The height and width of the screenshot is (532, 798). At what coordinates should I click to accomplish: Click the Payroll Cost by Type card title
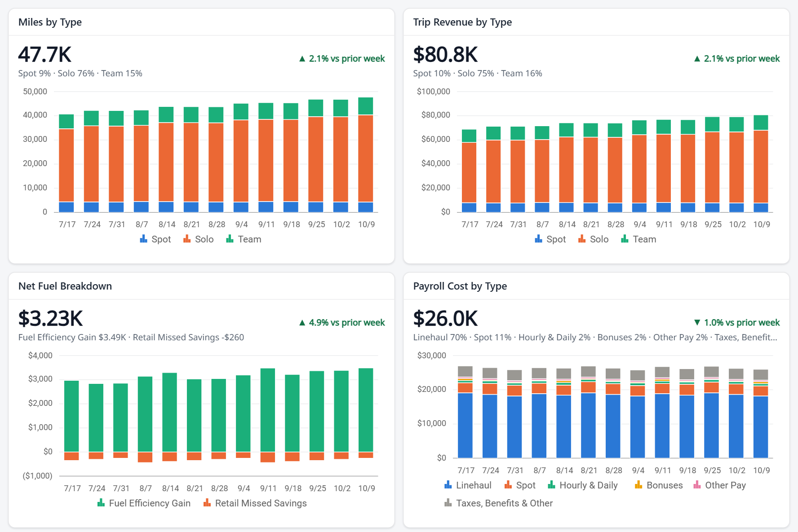coord(460,286)
